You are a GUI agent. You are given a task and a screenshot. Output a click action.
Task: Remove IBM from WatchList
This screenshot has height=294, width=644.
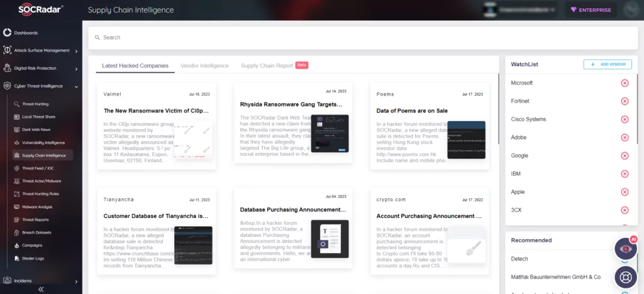point(625,174)
